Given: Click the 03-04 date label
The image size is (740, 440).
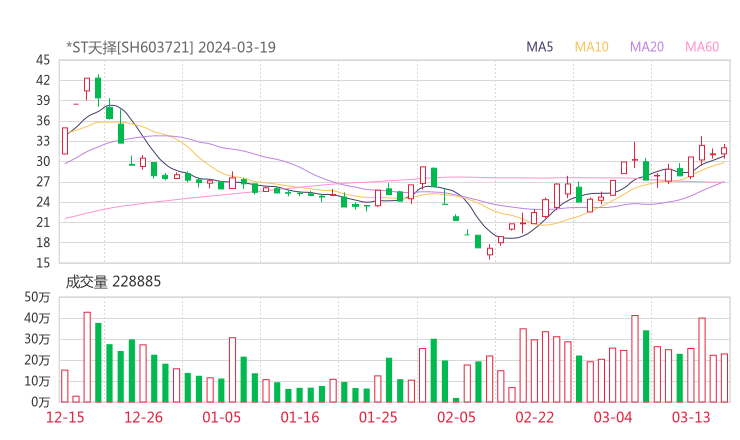Looking at the screenshot, I should tap(613, 417).
